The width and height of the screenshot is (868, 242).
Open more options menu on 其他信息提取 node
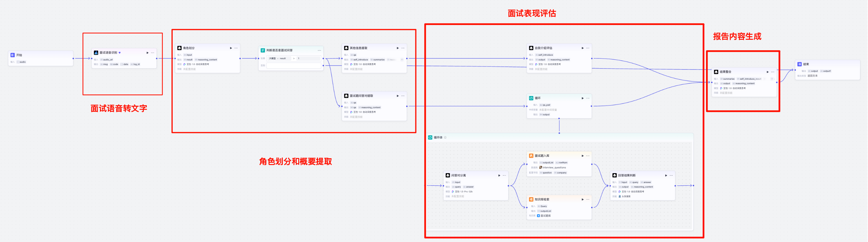pos(403,48)
